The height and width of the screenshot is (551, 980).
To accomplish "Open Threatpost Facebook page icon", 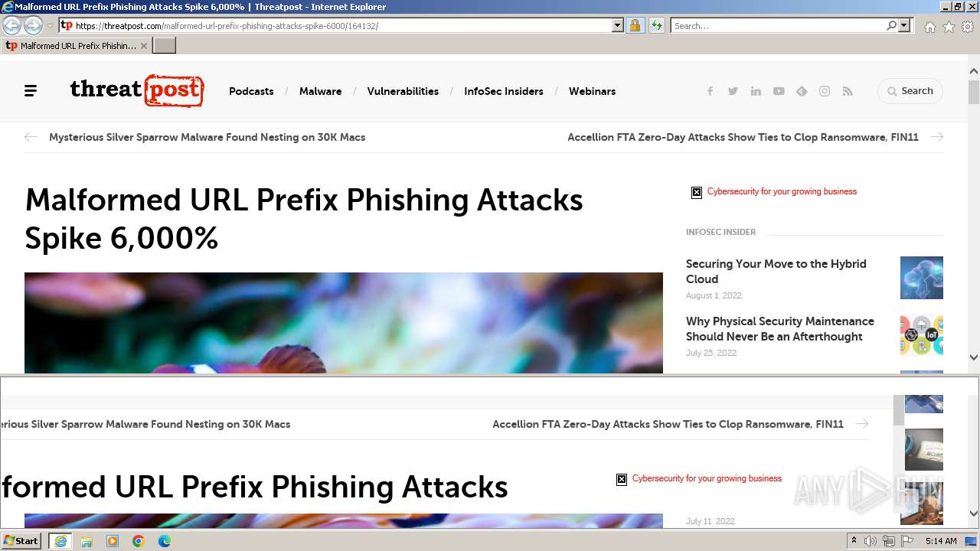I will click(x=710, y=91).
